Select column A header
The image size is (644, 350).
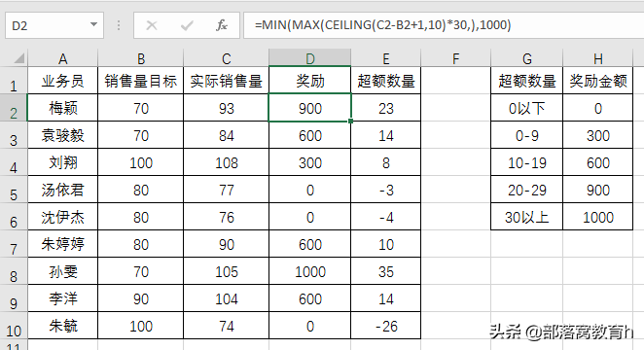point(63,58)
